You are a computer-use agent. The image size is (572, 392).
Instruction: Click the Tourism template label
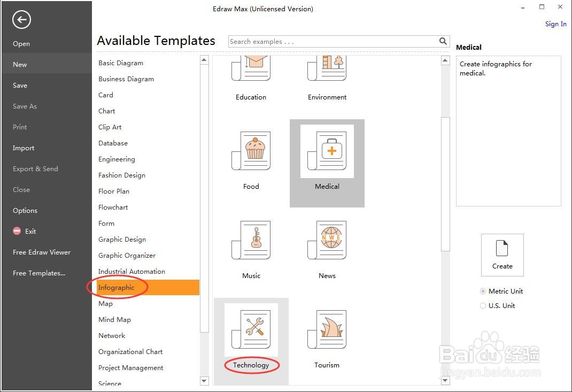tap(327, 365)
